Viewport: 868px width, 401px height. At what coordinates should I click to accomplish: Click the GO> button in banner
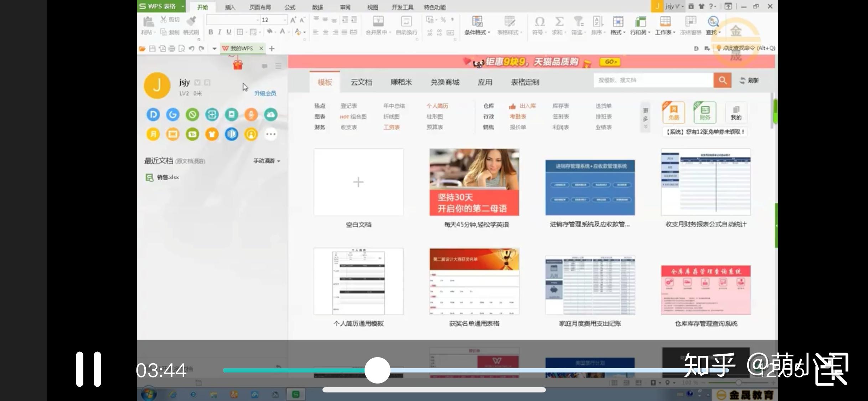pos(610,62)
